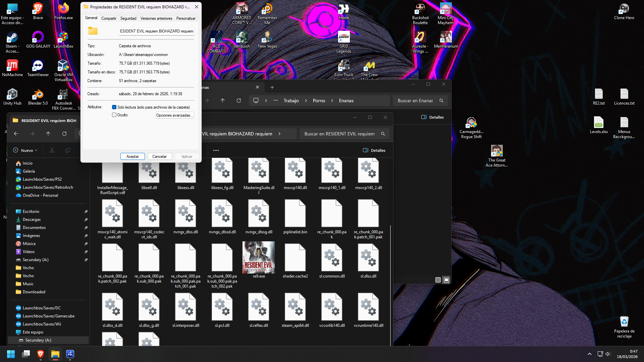
Task: Select the Oracle VM VirtualBox icon
Action: pyautogui.click(x=63, y=71)
